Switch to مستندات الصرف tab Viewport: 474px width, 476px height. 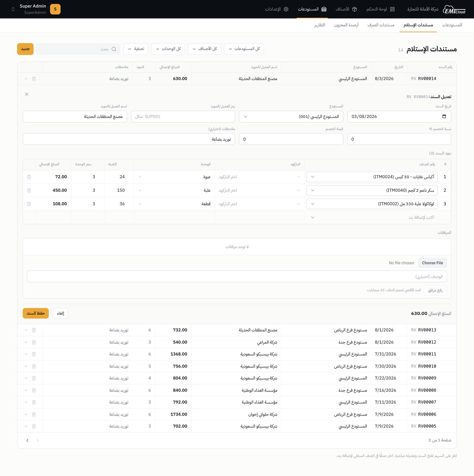(x=381, y=25)
